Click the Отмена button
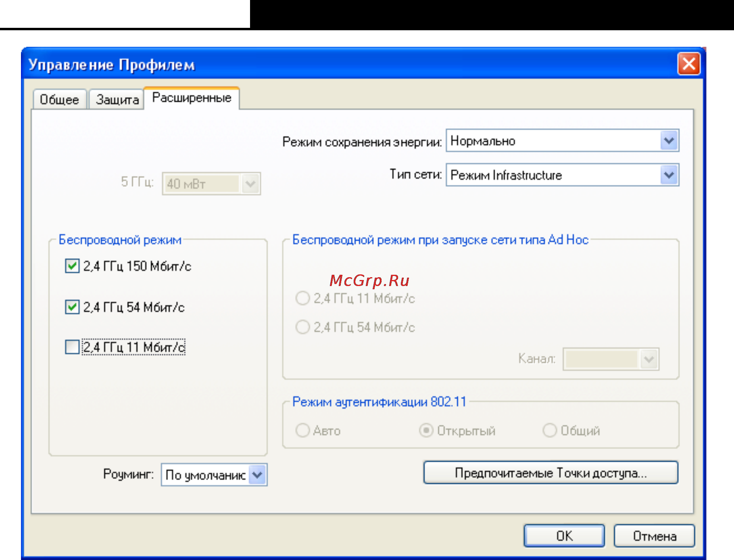Viewport: 734px width, 560px height. (x=654, y=536)
